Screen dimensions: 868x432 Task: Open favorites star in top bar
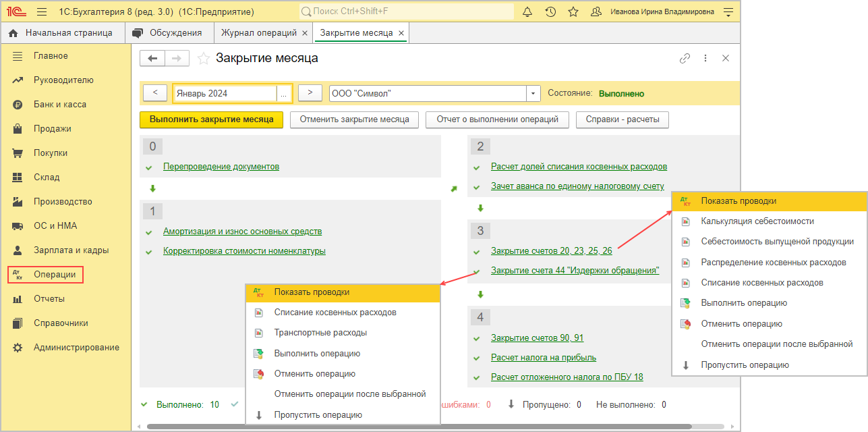coord(573,12)
